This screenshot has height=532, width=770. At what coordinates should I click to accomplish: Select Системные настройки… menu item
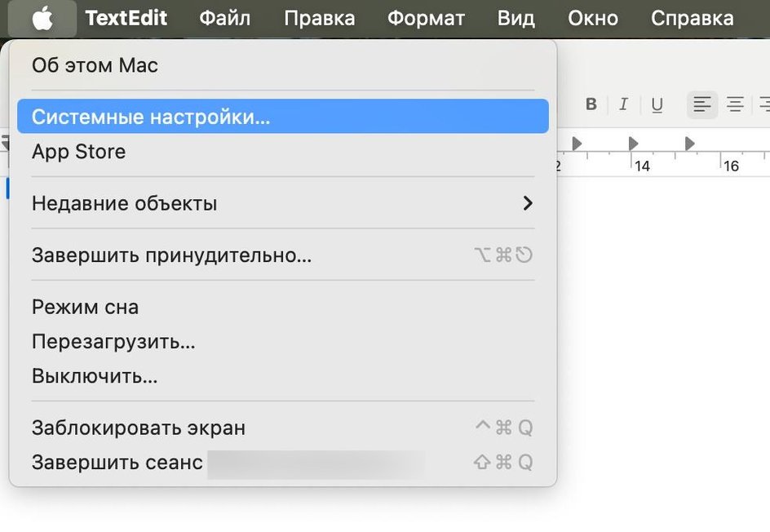pos(283,117)
